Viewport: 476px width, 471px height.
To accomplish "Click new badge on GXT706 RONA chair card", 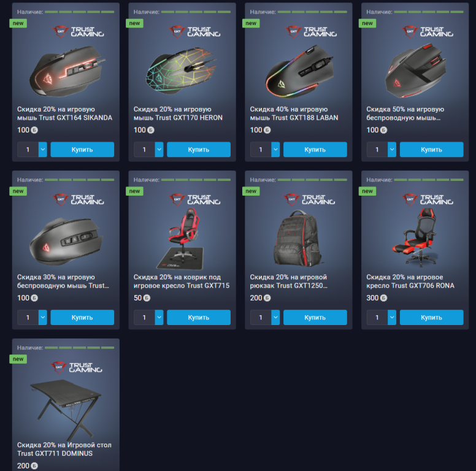I will [367, 191].
